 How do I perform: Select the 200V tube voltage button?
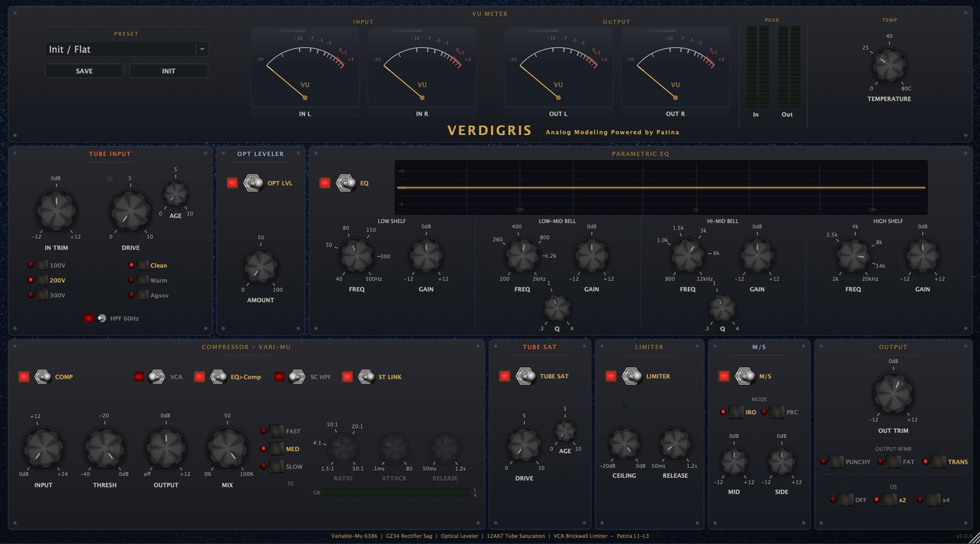(42, 280)
